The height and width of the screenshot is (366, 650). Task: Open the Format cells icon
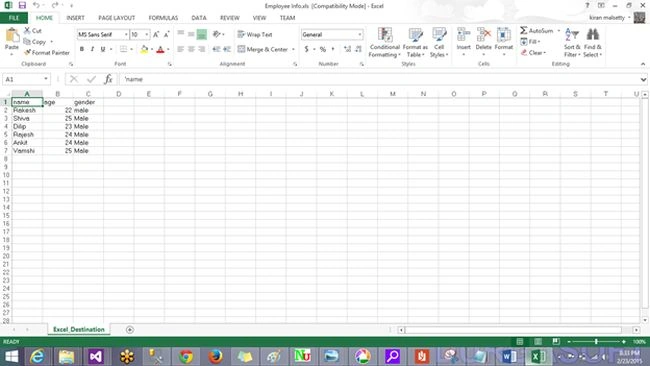pyautogui.click(x=504, y=34)
